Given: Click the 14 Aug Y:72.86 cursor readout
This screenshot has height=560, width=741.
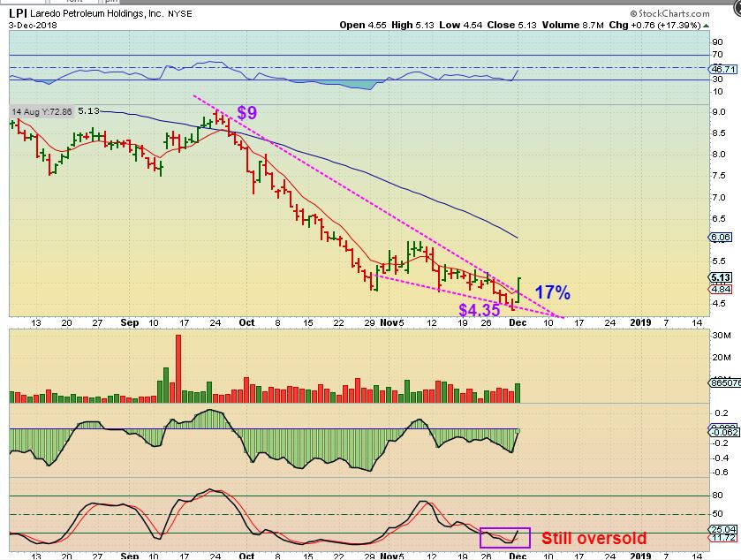Looking at the screenshot, I should tap(42, 112).
